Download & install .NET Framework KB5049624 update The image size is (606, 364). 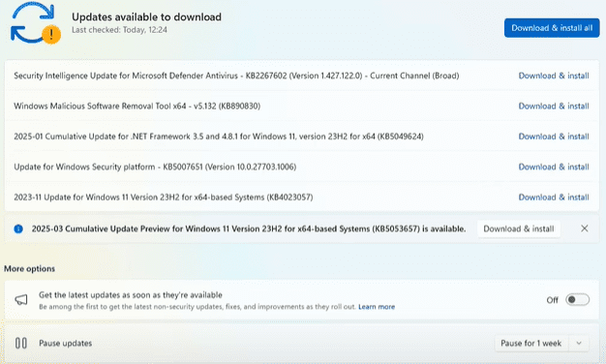point(554,136)
